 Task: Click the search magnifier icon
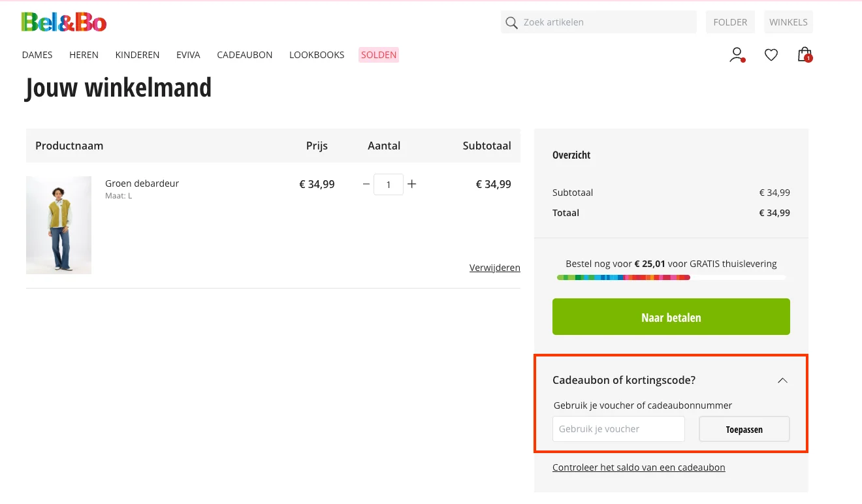511,22
